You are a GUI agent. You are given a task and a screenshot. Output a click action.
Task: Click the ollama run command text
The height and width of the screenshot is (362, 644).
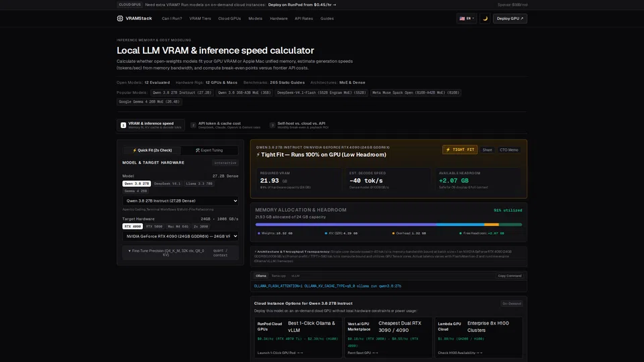[327, 286]
